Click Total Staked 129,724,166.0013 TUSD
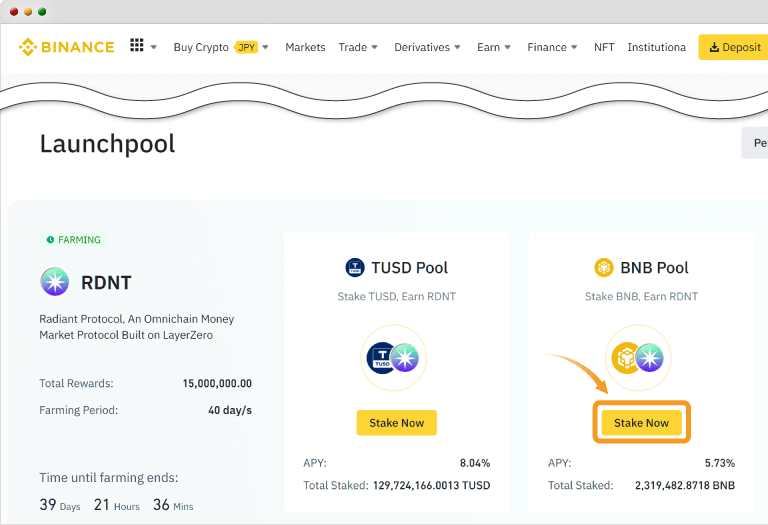768x525 pixels. tap(432, 485)
